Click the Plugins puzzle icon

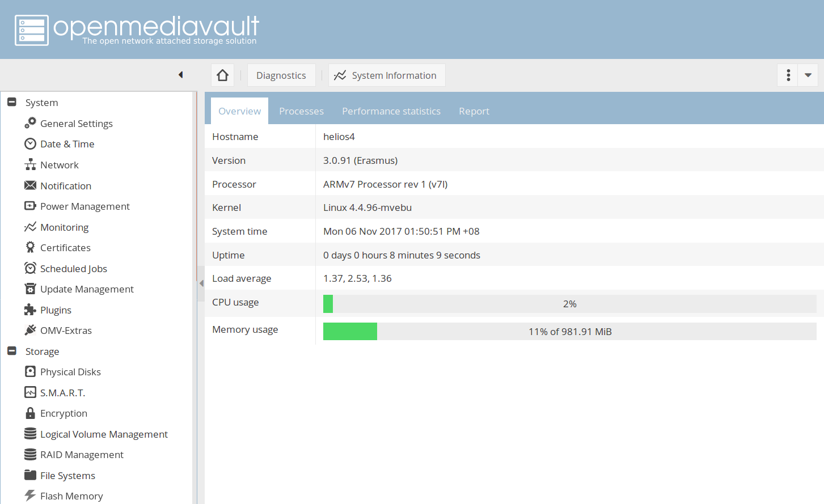(30, 310)
